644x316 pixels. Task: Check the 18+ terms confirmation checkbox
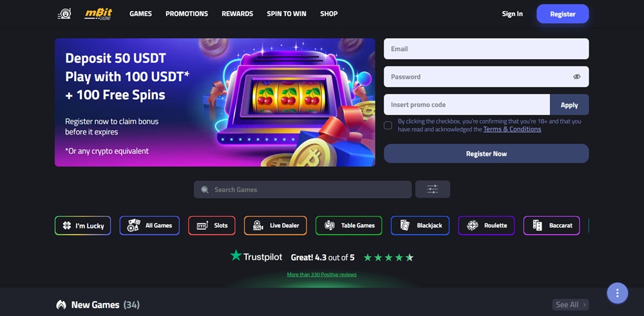[388, 125]
